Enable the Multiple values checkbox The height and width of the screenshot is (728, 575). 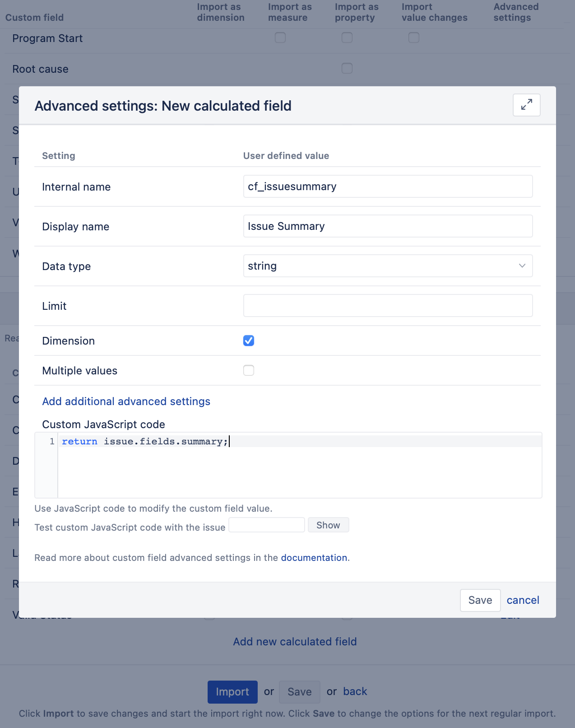point(249,370)
